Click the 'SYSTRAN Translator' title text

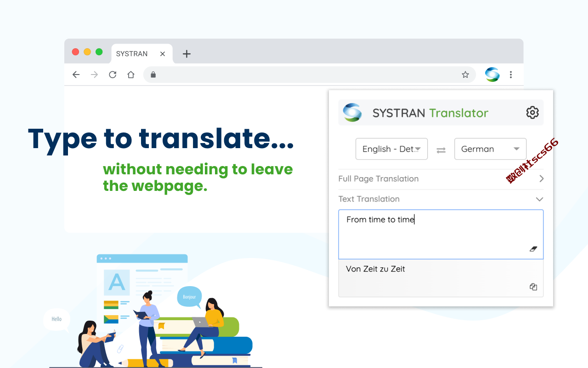coord(430,113)
